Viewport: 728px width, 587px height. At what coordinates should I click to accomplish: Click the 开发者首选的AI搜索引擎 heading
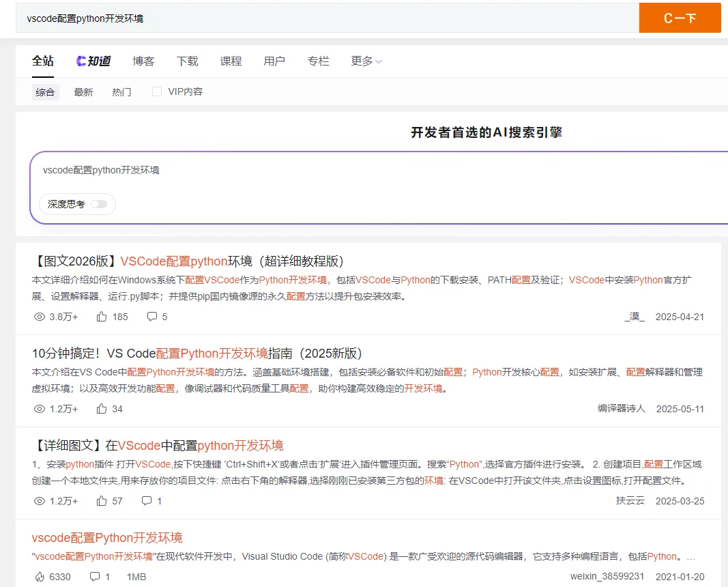tap(486, 132)
